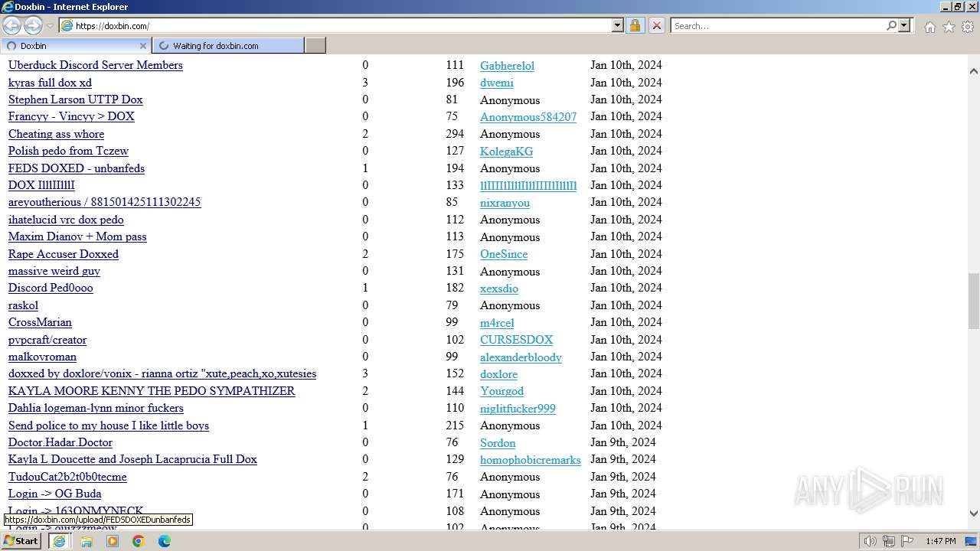Open the media player taskbar icon
This screenshot has height=551, width=980.
tap(113, 541)
